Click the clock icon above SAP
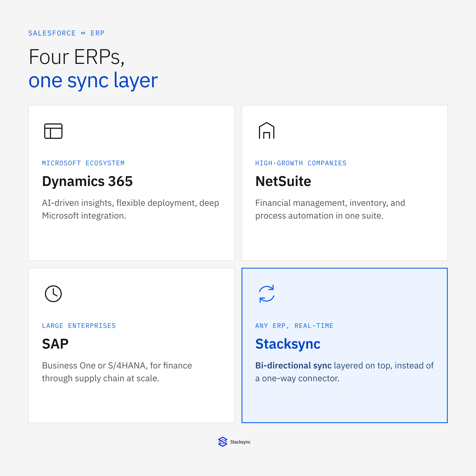This screenshot has width=476, height=476. click(x=53, y=294)
